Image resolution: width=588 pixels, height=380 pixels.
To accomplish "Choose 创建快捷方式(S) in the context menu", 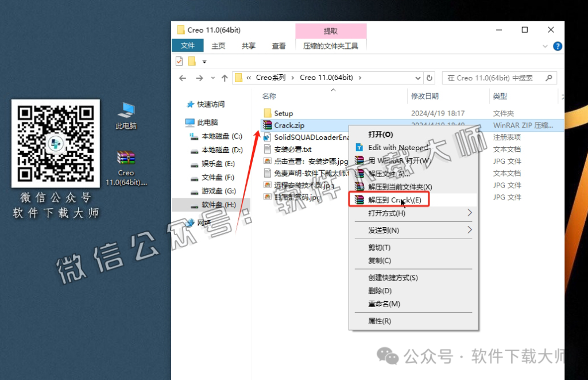I will [x=413, y=278].
